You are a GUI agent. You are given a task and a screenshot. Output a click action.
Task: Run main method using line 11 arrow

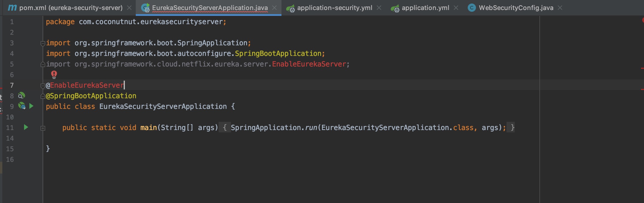[x=26, y=127]
